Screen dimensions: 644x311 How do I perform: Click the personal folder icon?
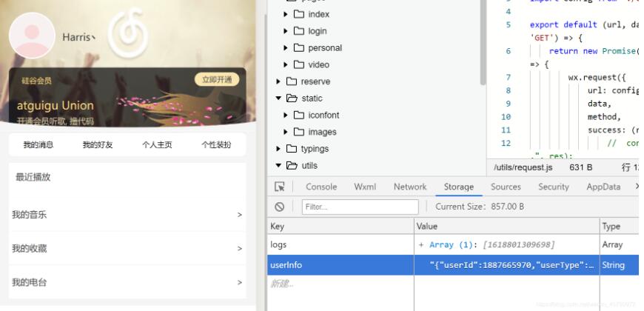pos(299,48)
